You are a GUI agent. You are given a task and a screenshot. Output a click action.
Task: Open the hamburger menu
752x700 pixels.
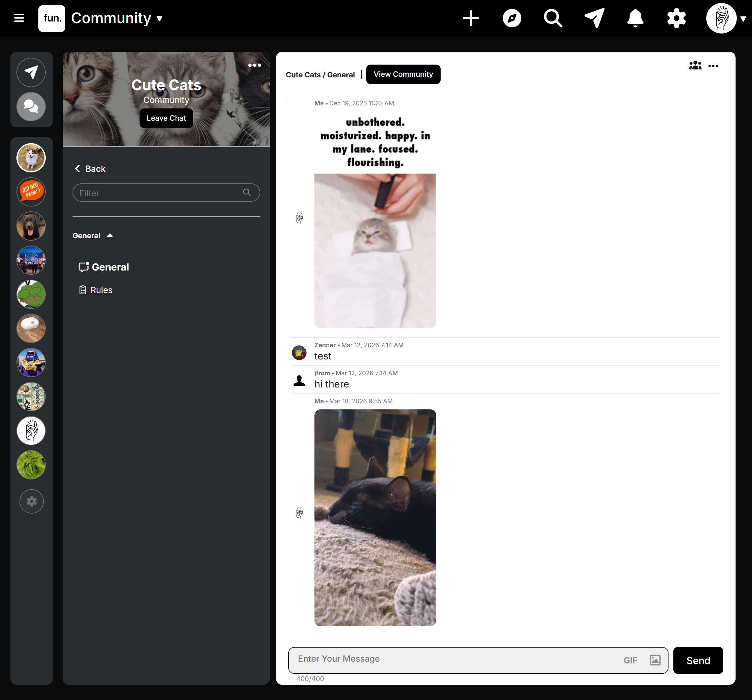(x=19, y=18)
